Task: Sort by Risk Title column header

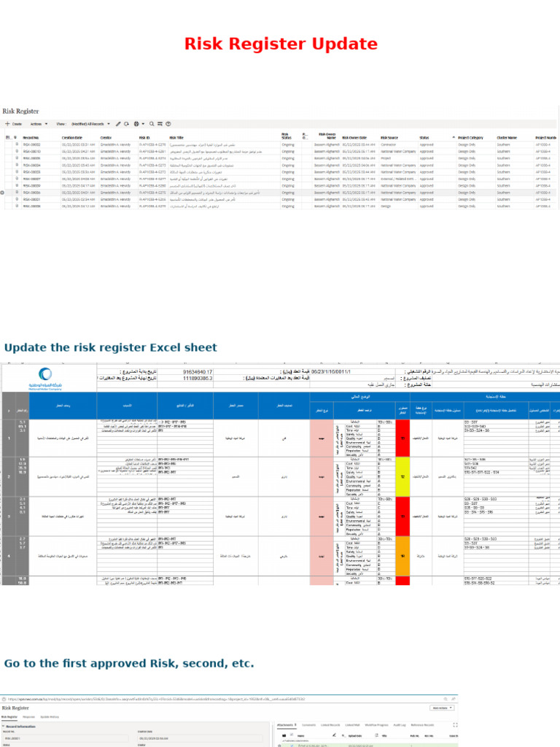Action: [176, 138]
